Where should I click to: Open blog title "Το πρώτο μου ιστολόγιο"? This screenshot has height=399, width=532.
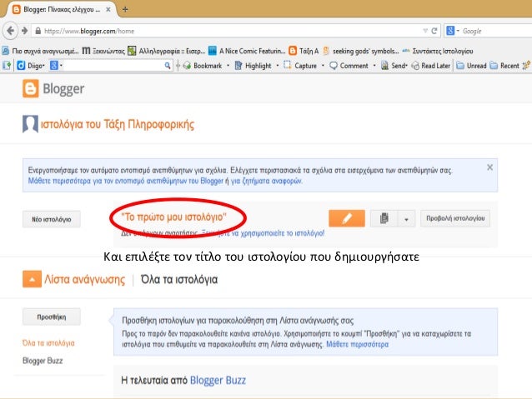(x=173, y=217)
